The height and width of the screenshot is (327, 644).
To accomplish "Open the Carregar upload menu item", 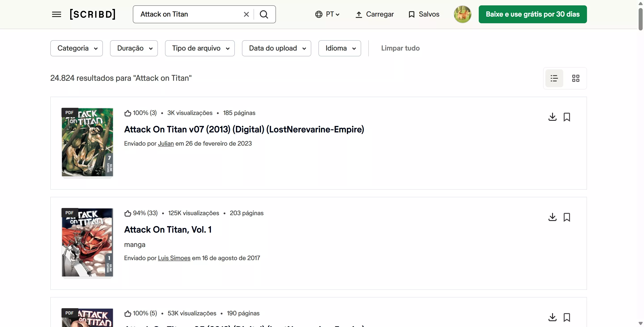I will pos(375,14).
